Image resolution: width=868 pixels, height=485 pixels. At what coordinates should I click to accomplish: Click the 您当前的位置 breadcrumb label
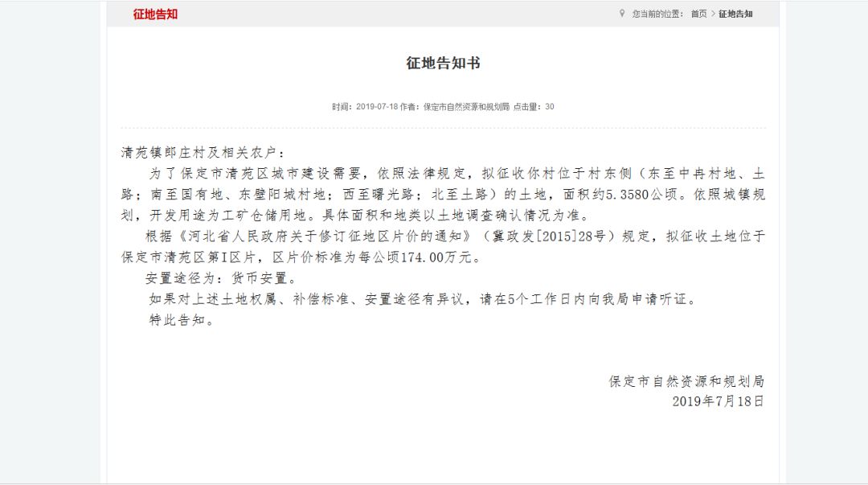tap(657, 14)
